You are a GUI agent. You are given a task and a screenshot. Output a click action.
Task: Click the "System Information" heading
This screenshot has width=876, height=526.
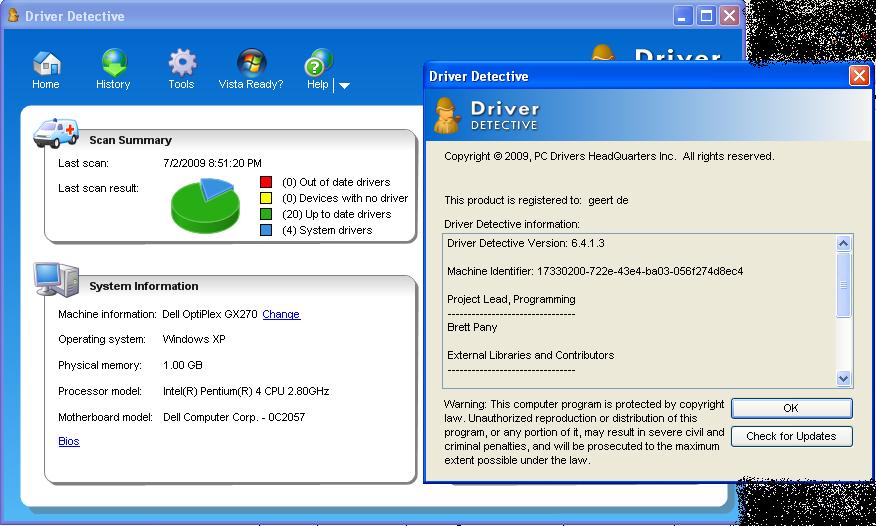tap(144, 286)
